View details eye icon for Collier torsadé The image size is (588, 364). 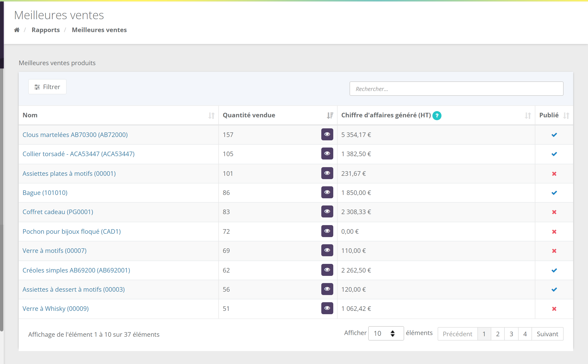tap(327, 154)
